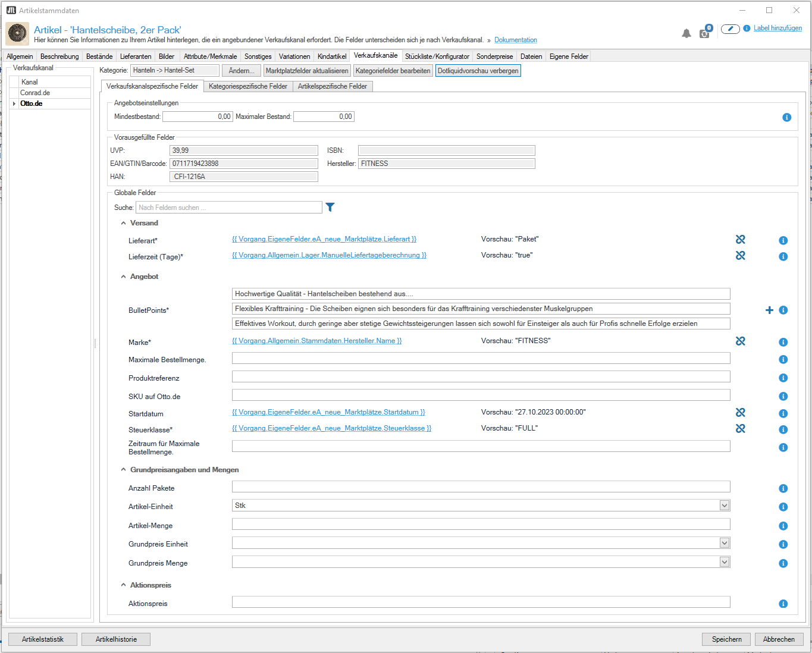Unlink the Lieferart field mapping
812x653 pixels.
pos(740,240)
